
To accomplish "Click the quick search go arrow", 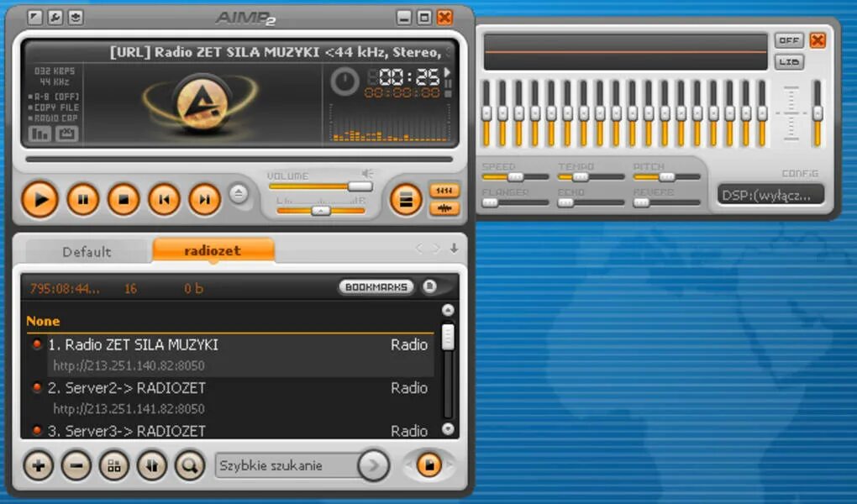I will 373,465.
